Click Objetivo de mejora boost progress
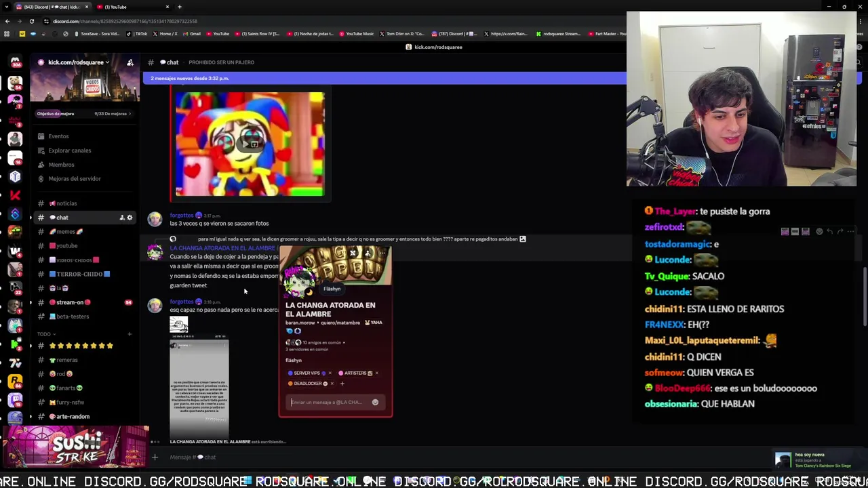Image resolution: width=868 pixels, height=488 pixels. tap(84, 114)
